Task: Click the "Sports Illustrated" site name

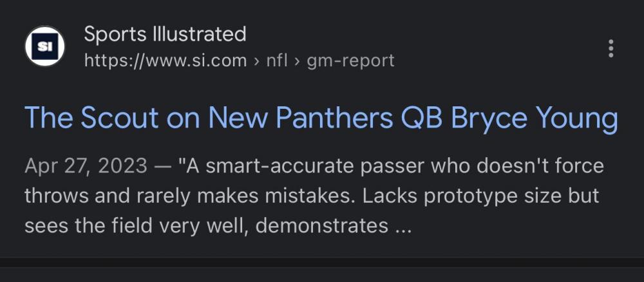Action: pyautogui.click(x=165, y=34)
